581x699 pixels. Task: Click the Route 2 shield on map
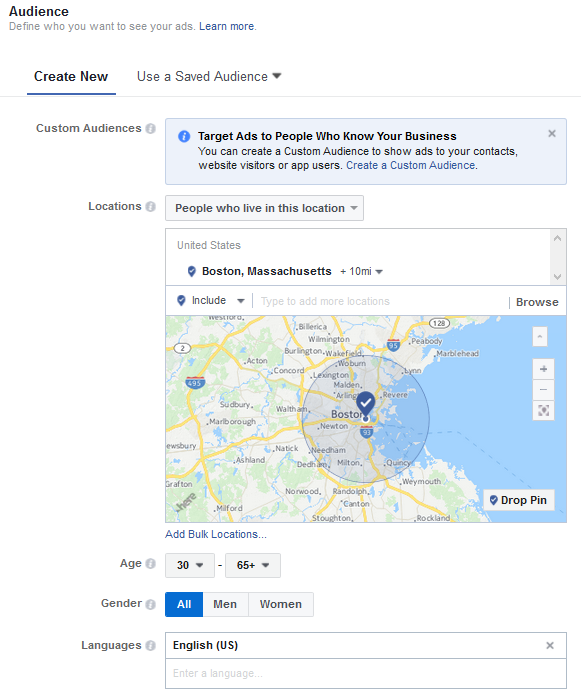182,348
